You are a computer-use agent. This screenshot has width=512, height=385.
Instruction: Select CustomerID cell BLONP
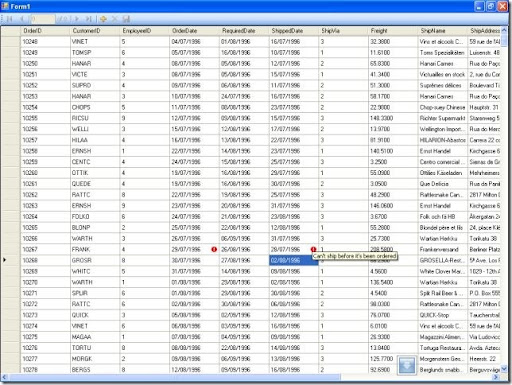coord(95,227)
